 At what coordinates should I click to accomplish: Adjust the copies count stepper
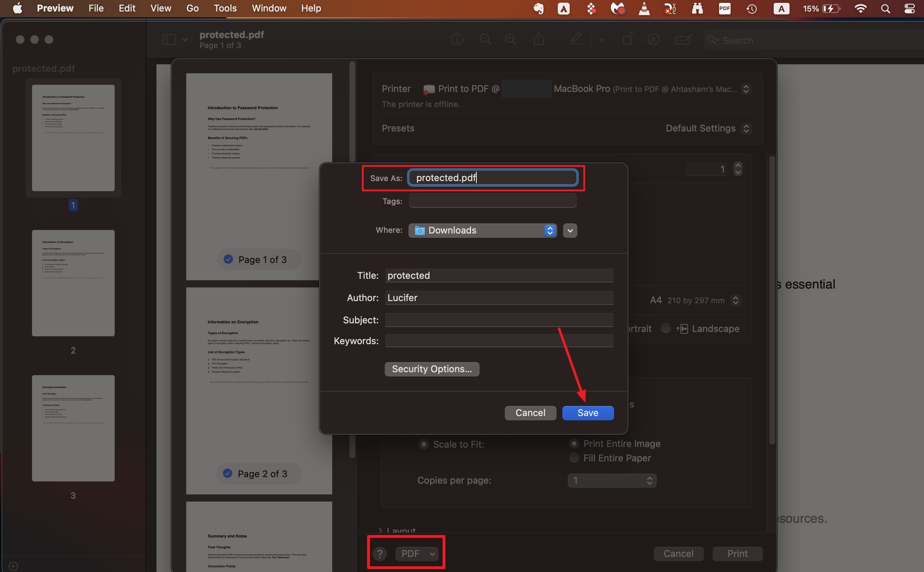point(738,169)
